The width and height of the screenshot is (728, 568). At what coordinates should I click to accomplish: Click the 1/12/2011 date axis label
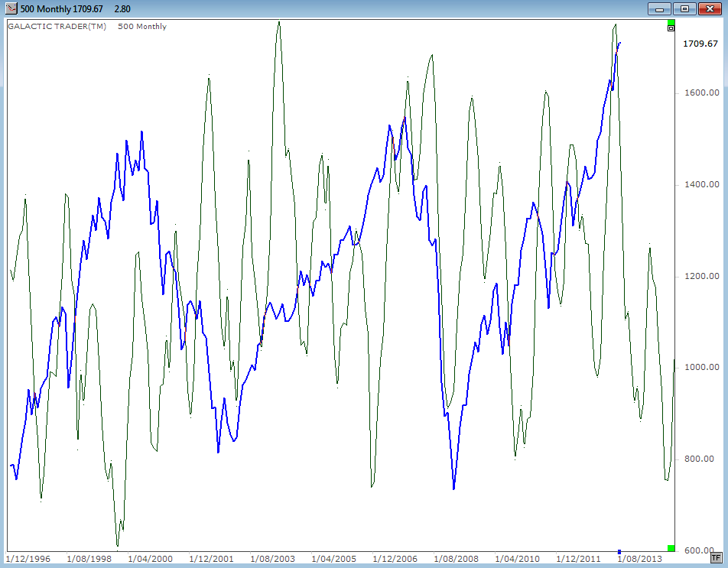click(579, 559)
